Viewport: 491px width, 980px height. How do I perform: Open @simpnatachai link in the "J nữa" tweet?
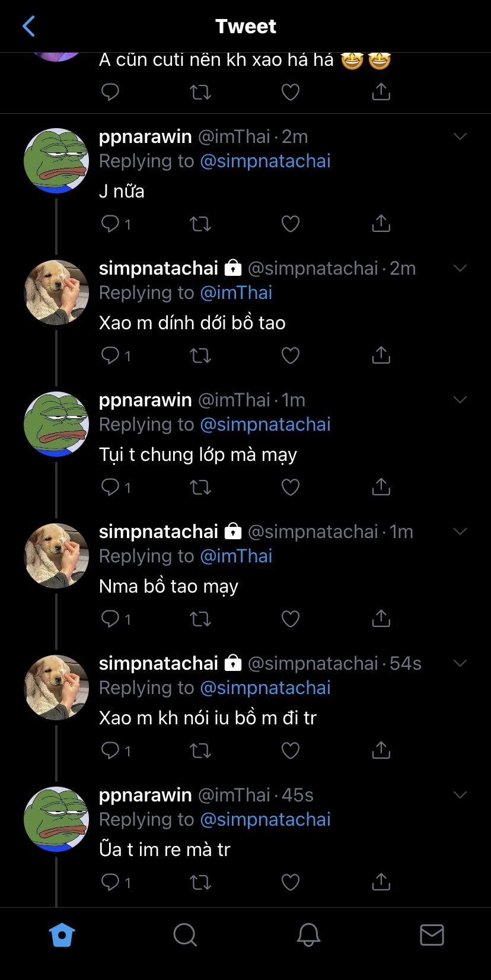[265, 161]
